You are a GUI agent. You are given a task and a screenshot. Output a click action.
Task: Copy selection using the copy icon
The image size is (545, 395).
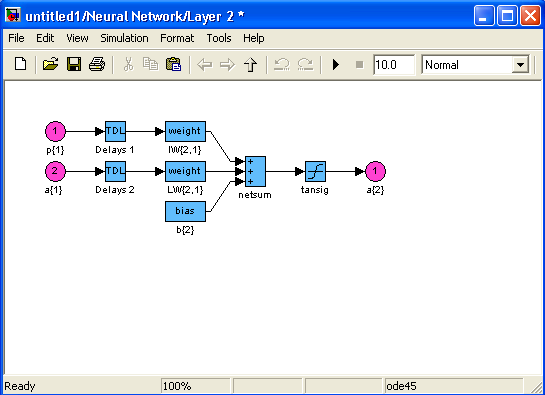[151, 64]
